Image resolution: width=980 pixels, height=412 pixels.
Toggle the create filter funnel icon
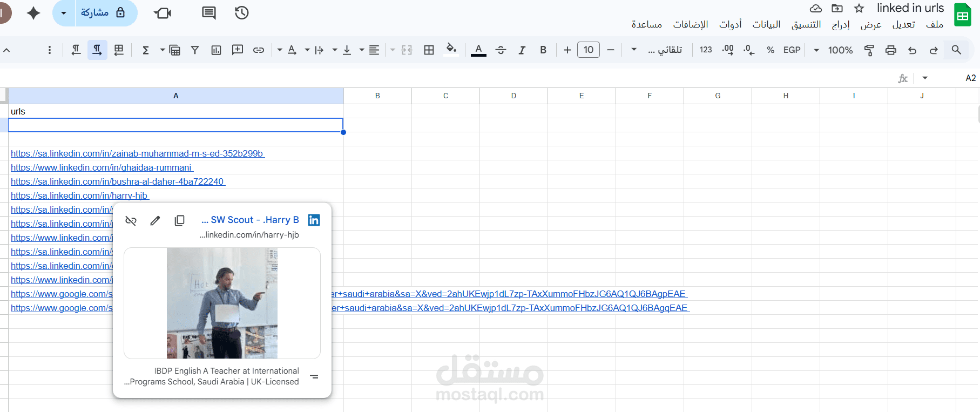(195, 50)
